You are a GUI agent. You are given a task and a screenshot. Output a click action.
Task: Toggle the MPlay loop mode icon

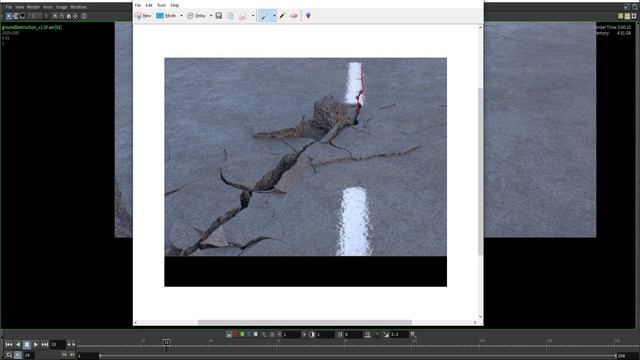coord(9,355)
